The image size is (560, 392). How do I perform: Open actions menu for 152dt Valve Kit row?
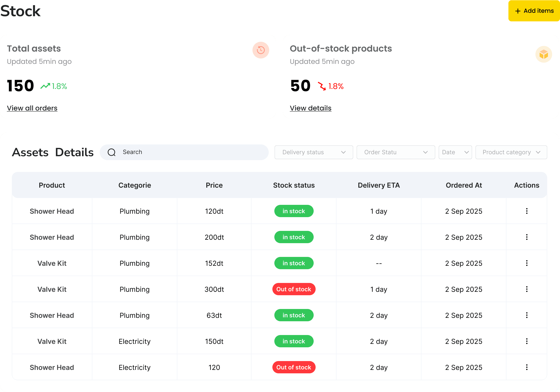point(527,263)
